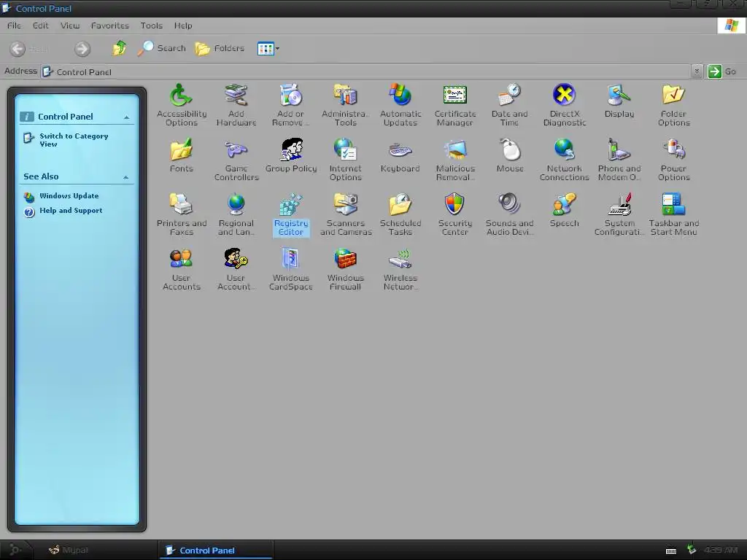This screenshot has height=560, width=747.
Task: Open Windows CardSpace icon
Action: tap(290, 269)
